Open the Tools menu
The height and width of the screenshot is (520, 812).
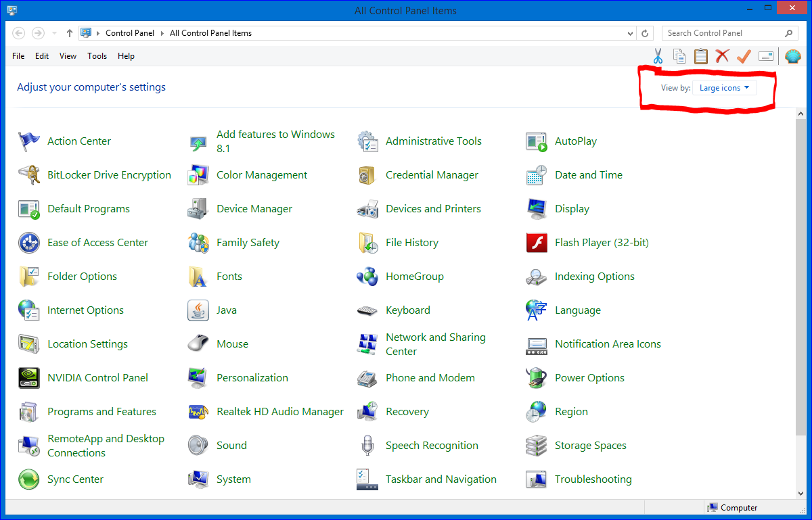point(97,56)
